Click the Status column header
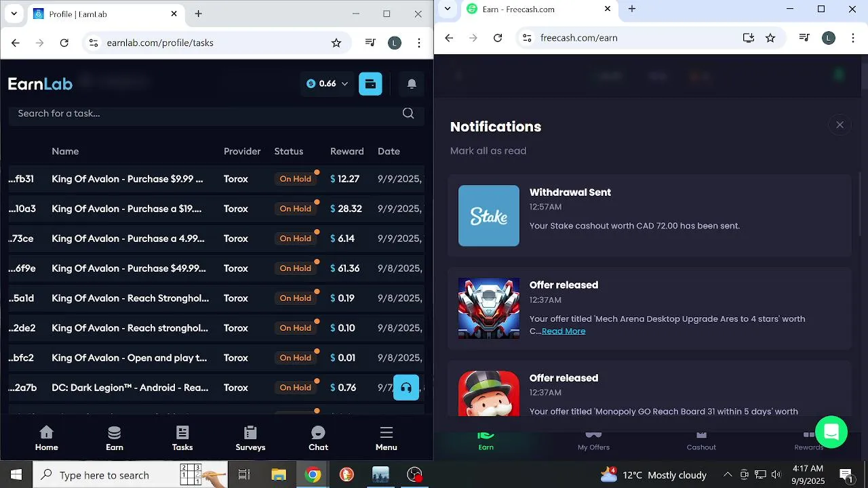 click(x=289, y=151)
